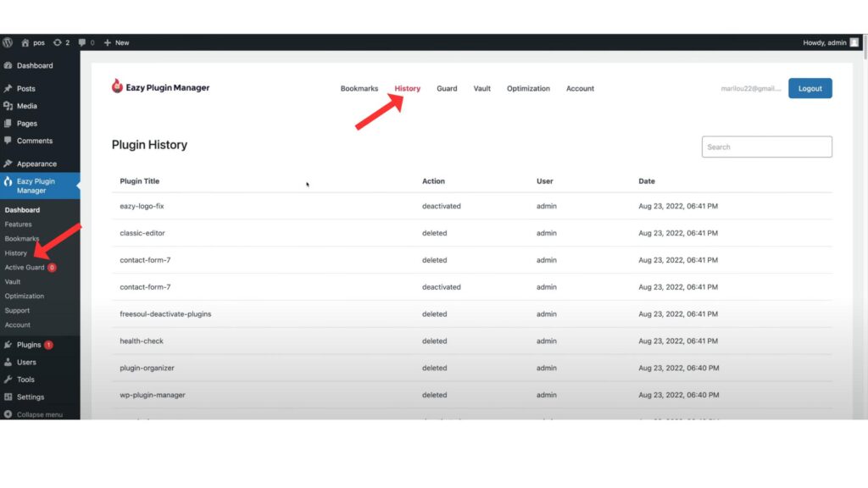Open the comments bubble icon in admin bar
The width and height of the screenshot is (868, 488).
[82, 42]
